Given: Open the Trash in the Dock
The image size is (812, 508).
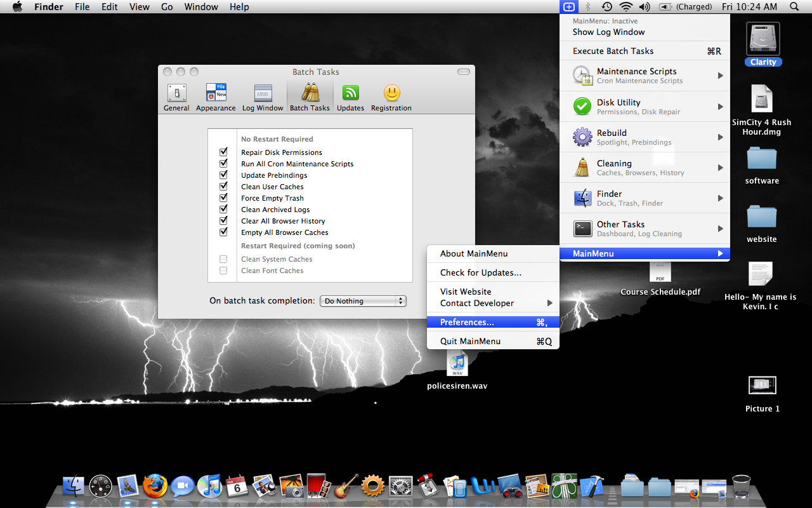Looking at the screenshot, I should click(740, 486).
